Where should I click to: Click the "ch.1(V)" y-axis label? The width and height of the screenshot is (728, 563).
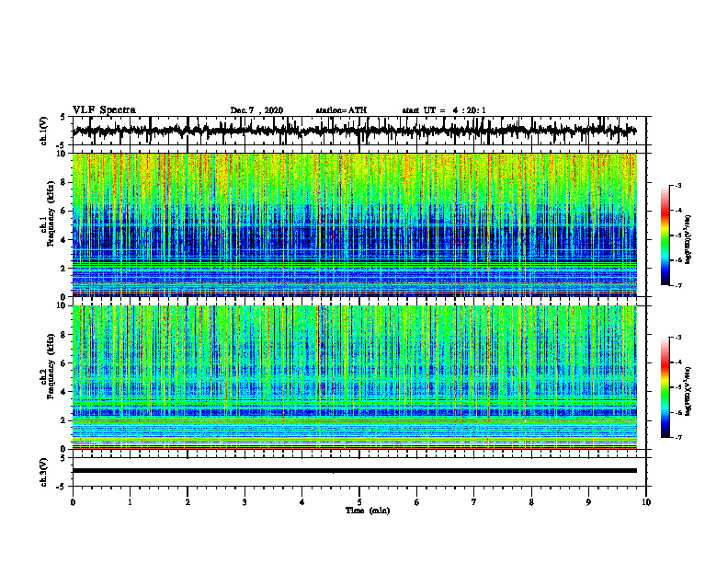pos(44,132)
